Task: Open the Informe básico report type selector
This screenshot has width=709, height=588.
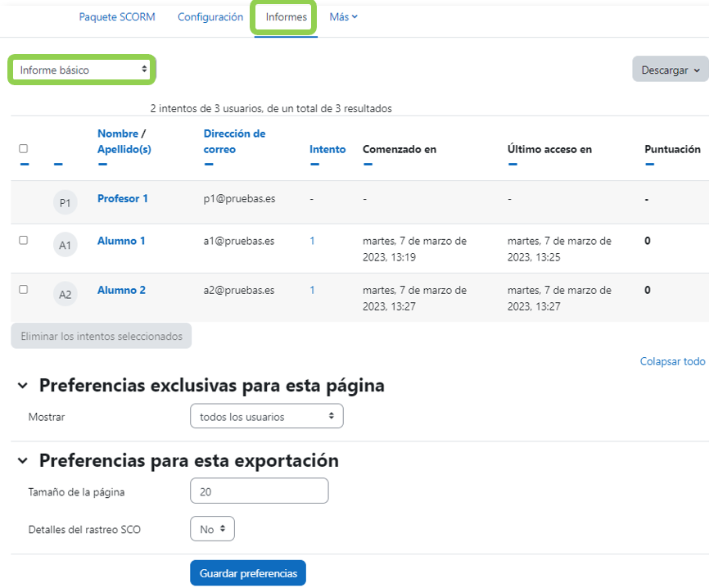Action: click(x=81, y=70)
